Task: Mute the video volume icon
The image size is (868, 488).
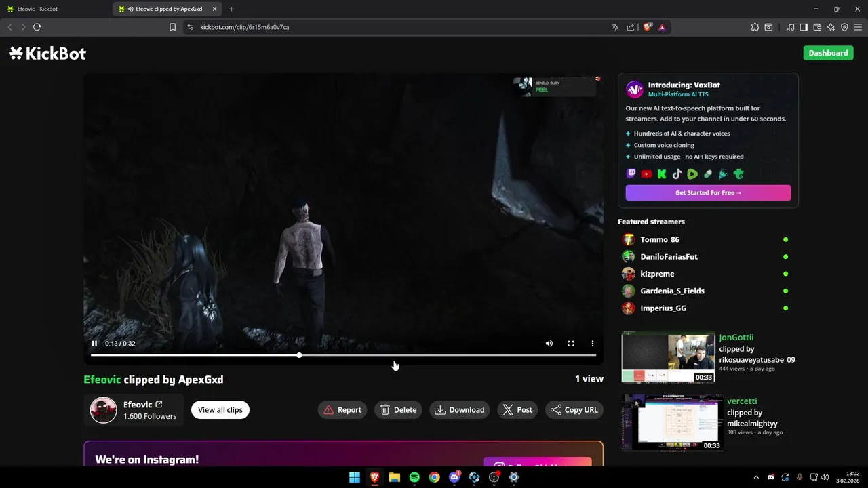Action: [549, 344]
